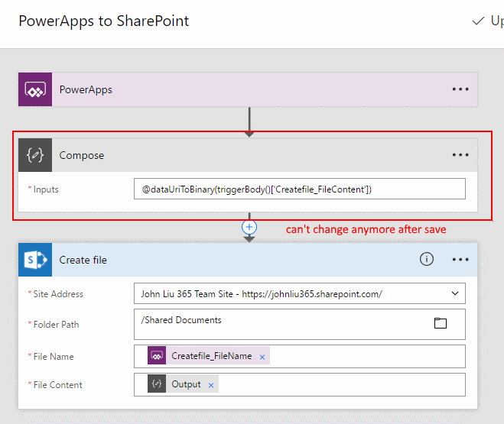The image size is (504, 424).
Task: Remove the Output token from File Content
Action: point(211,385)
